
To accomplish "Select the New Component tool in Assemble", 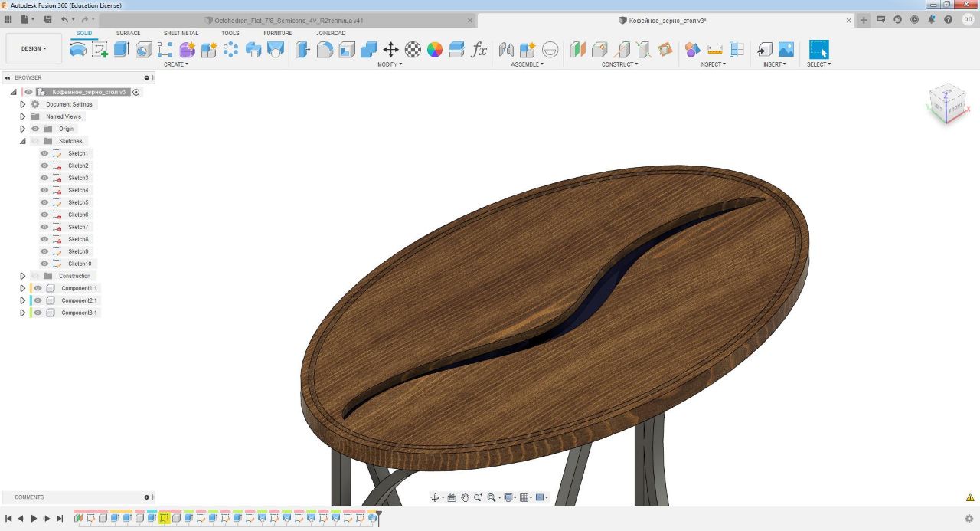I will click(528, 50).
